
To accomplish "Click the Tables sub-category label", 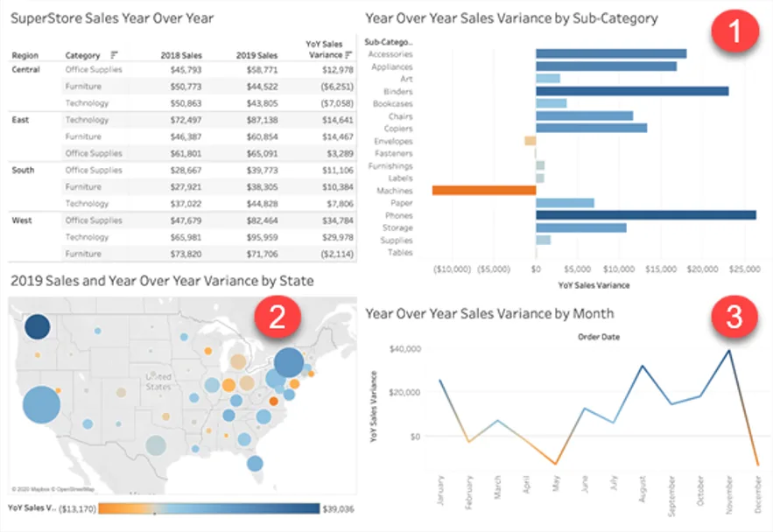I will [400, 252].
